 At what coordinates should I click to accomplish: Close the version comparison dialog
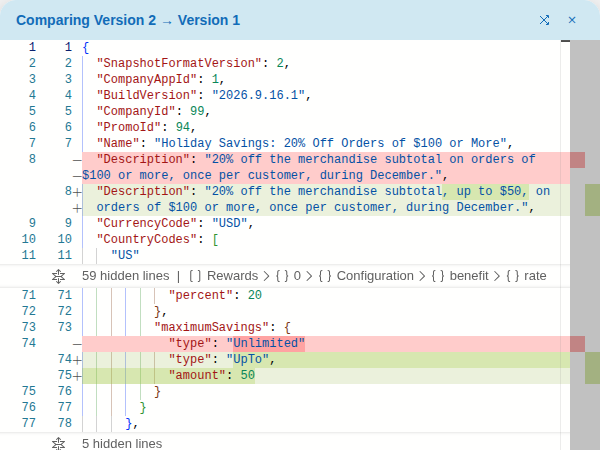(572, 20)
